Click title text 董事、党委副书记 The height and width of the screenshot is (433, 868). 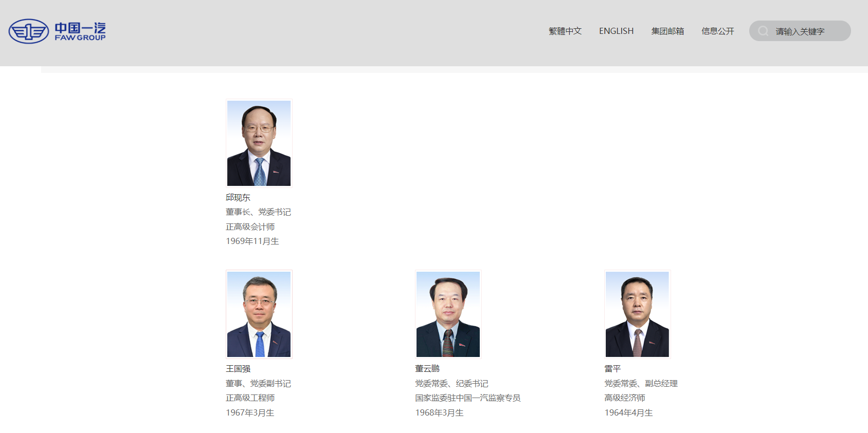tap(258, 384)
